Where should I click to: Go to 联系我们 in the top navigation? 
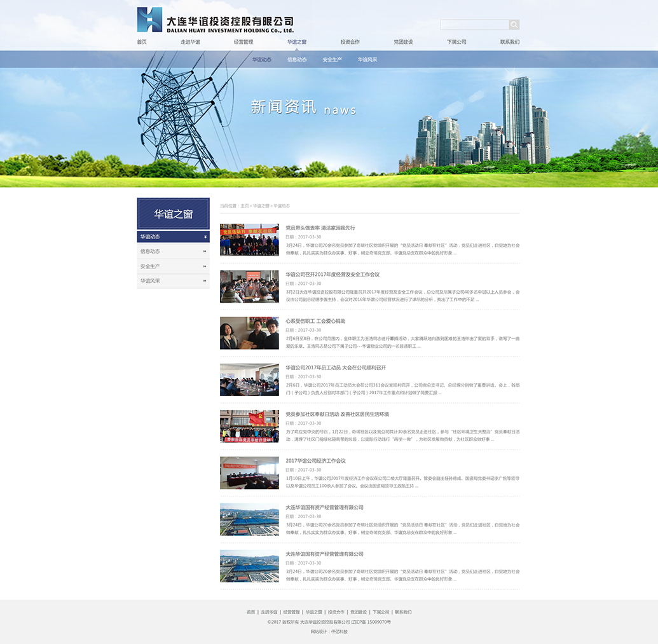[509, 42]
